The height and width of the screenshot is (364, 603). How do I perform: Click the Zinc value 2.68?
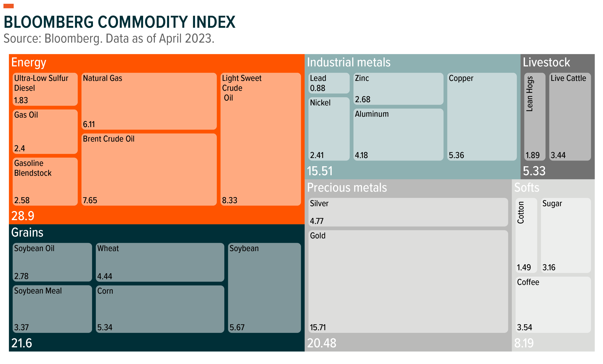pos(362,99)
